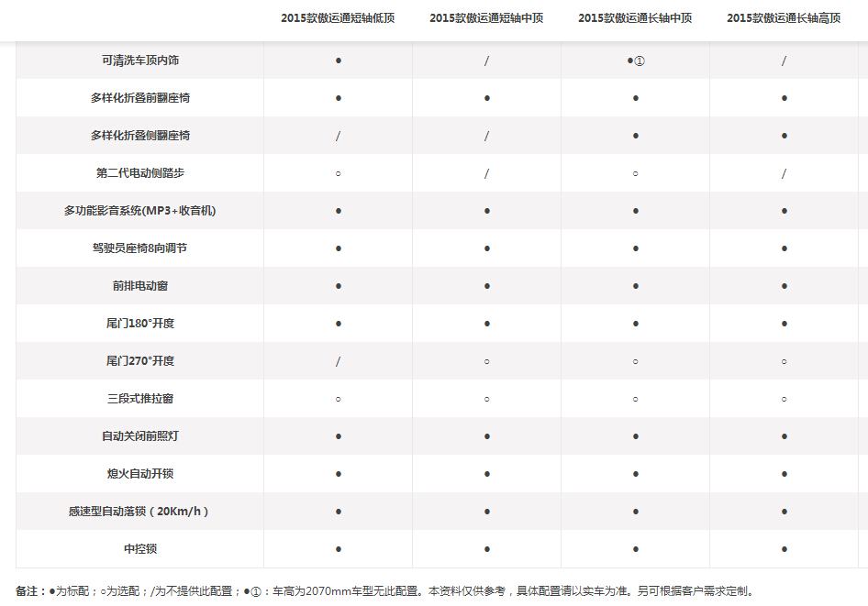Select the 第二代电动侧踏步 '/' under 短轴中顶
Screen dimensions: 868x606
[486, 173]
